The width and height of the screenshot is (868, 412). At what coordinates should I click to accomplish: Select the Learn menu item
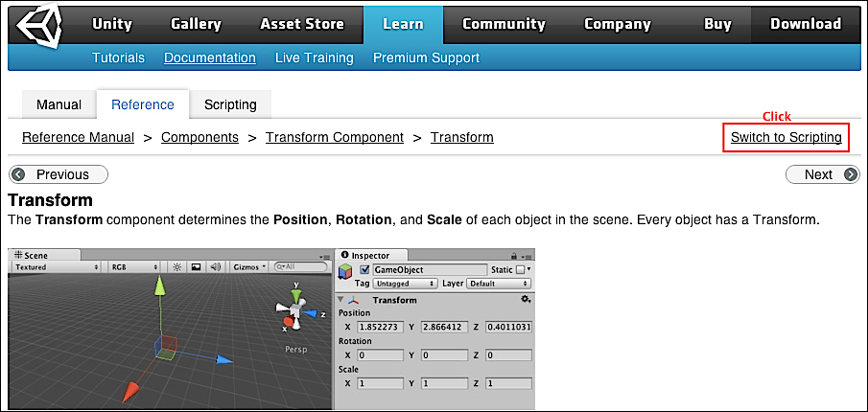(403, 24)
